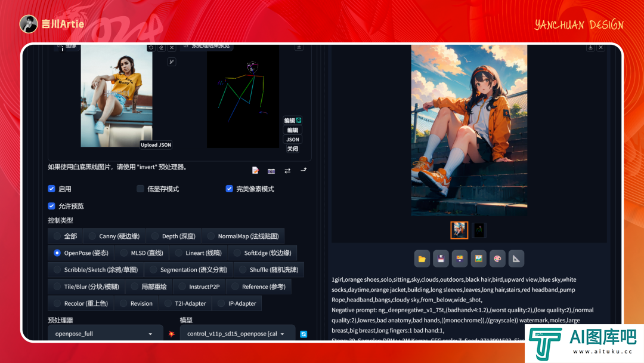Enable 低显存模式 checkbox

click(141, 189)
